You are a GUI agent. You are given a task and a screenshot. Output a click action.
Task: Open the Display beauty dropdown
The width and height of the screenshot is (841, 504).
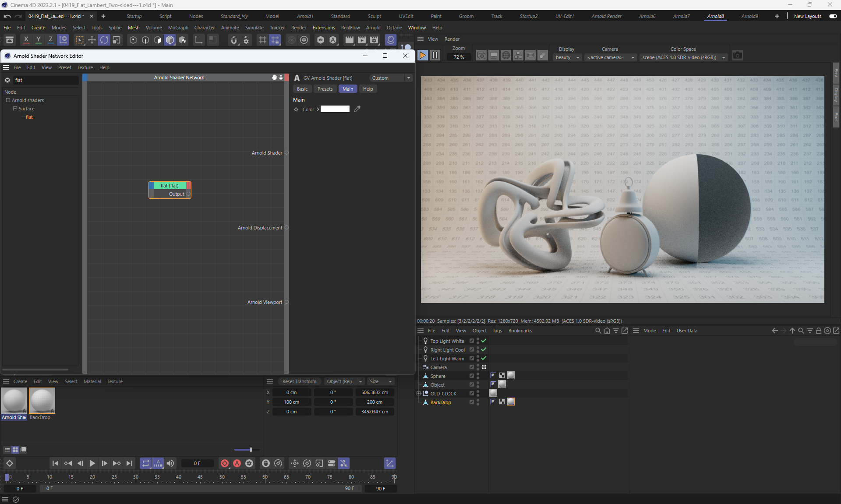(x=567, y=57)
